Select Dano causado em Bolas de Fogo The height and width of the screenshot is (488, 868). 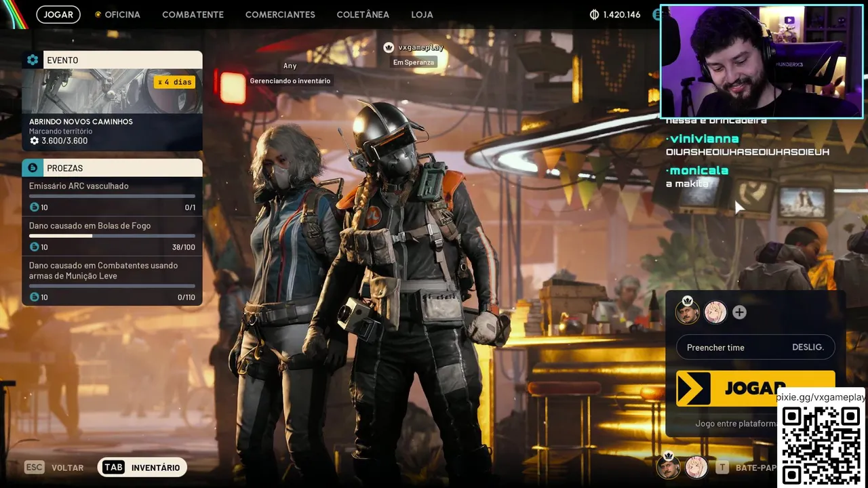(x=112, y=237)
